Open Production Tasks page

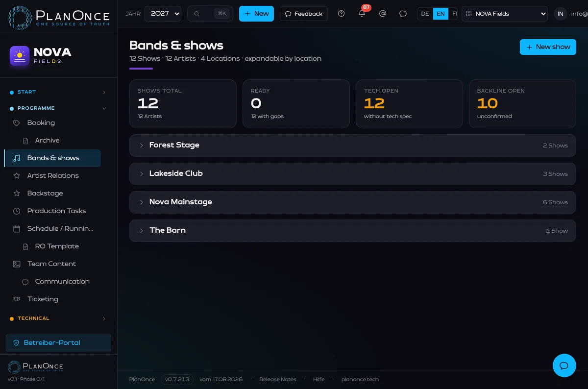pos(52,211)
